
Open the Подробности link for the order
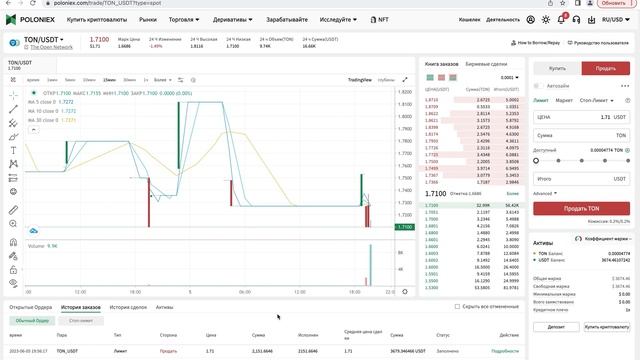[505, 351]
